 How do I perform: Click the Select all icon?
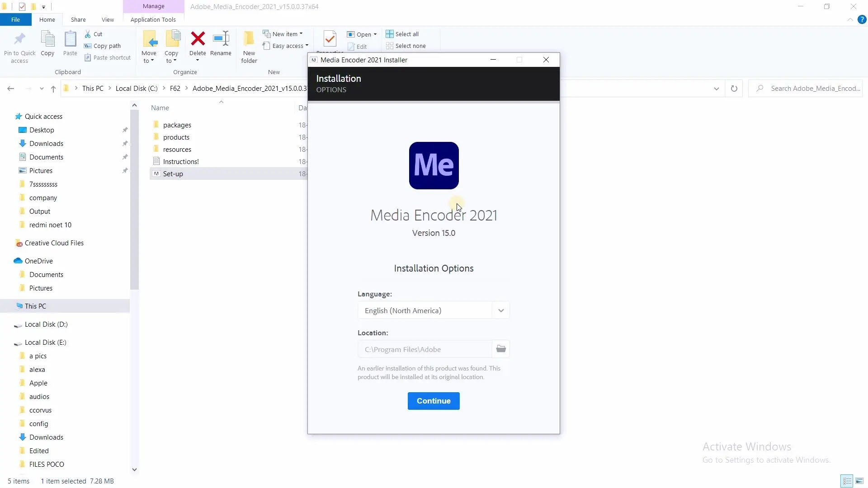coord(390,34)
